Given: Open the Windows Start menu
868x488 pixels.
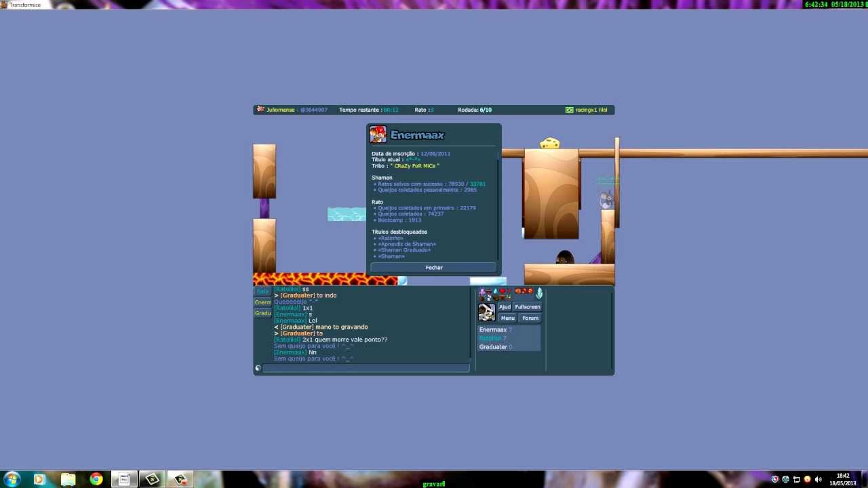Looking at the screenshot, I should tap(12, 479).
